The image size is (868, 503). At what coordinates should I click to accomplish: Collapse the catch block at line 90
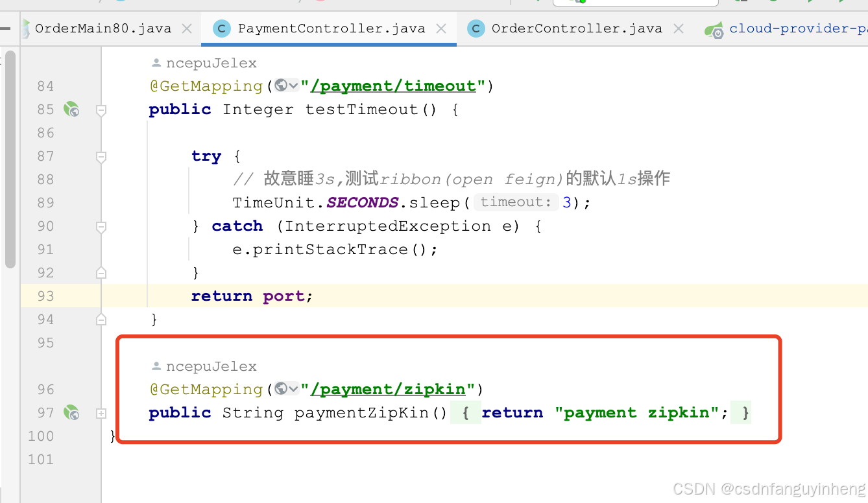(101, 227)
